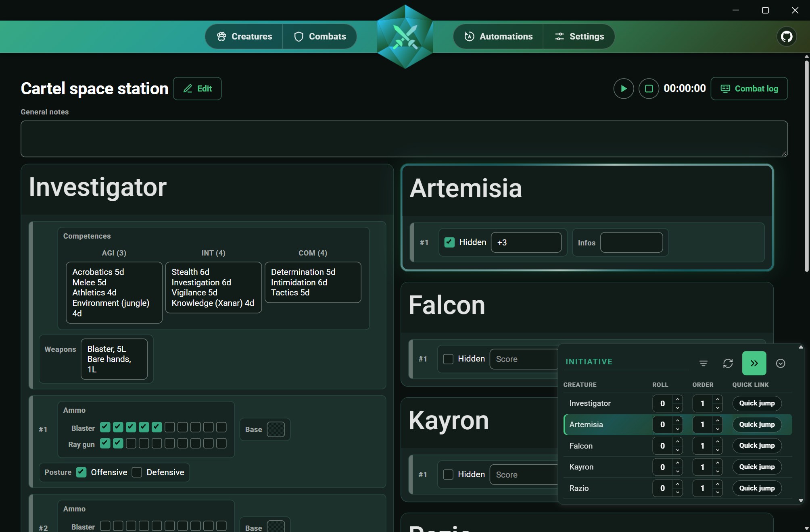The width and height of the screenshot is (810, 532).
Task: Click the General notes text area
Action: pyautogui.click(x=404, y=139)
